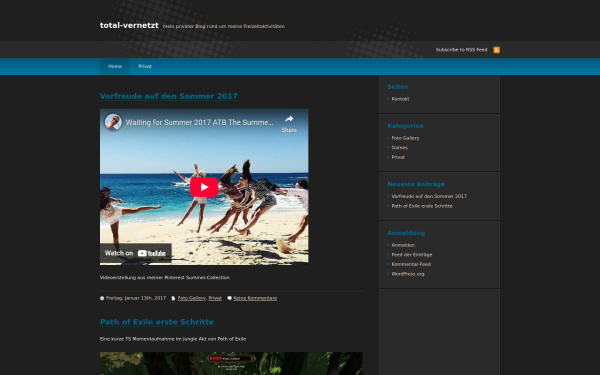
Task: Open the Kommentar-Feed link
Action: pyautogui.click(x=411, y=264)
